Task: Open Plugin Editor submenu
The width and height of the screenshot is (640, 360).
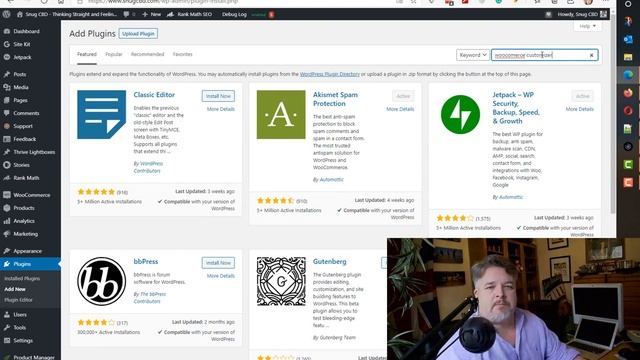Action: pyautogui.click(x=18, y=300)
